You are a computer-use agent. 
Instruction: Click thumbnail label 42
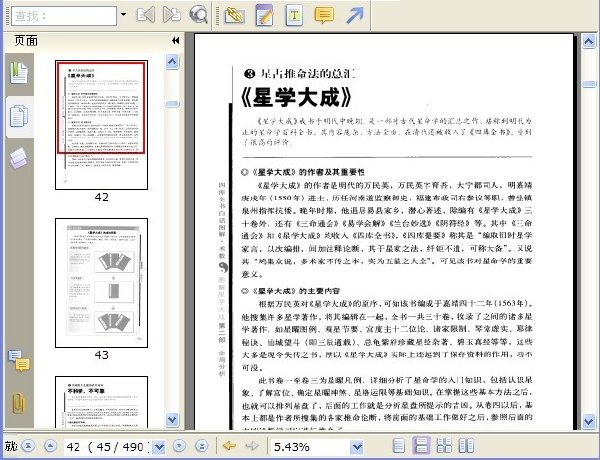102,197
